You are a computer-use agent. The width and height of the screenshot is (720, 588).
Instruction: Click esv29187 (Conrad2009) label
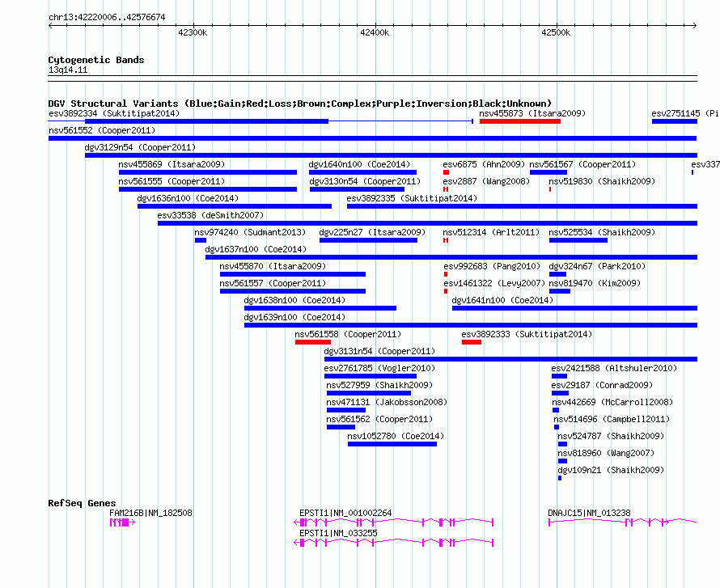(x=602, y=385)
